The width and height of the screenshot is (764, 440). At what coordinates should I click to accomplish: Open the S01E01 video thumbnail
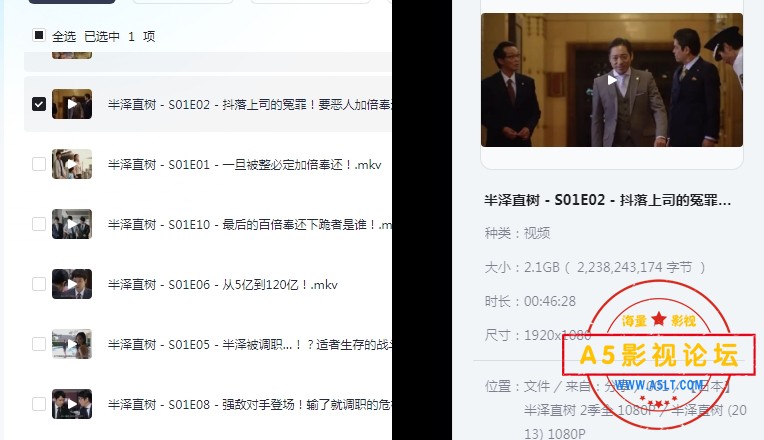point(72,164)
